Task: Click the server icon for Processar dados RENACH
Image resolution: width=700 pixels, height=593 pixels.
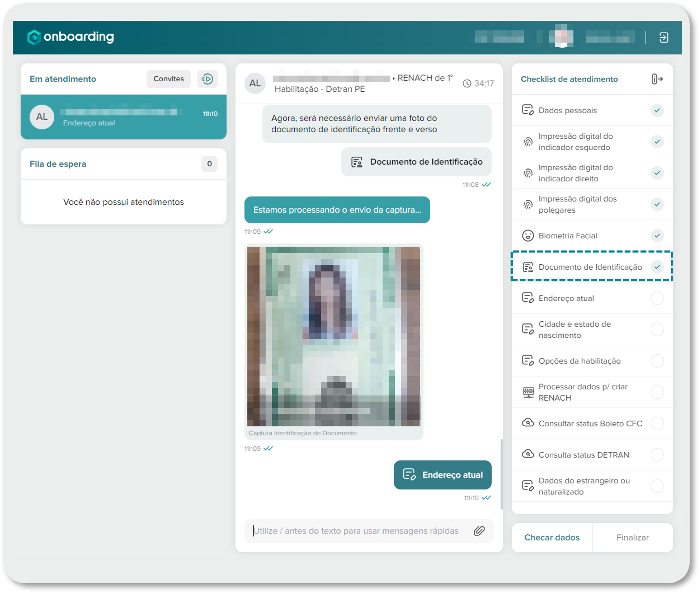Action: (528, 392)
